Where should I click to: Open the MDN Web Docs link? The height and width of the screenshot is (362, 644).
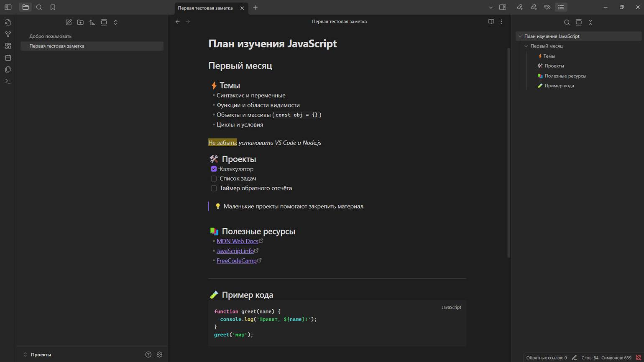click(x=238, y=241)
